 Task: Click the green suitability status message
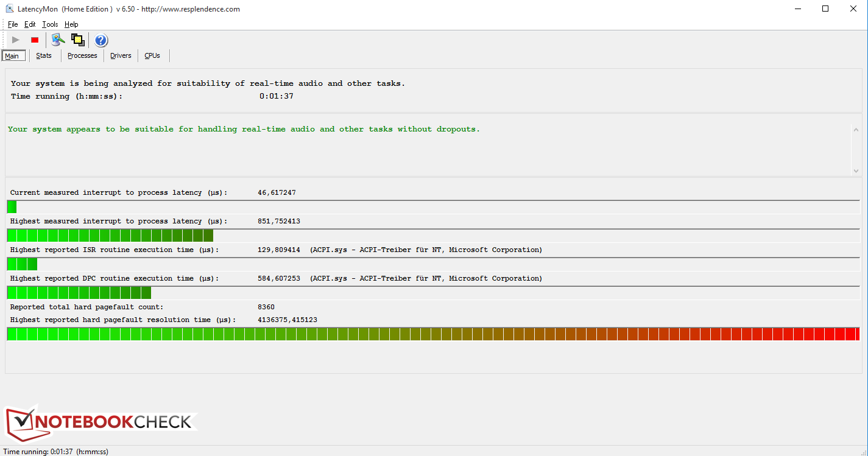click(244, 129)
